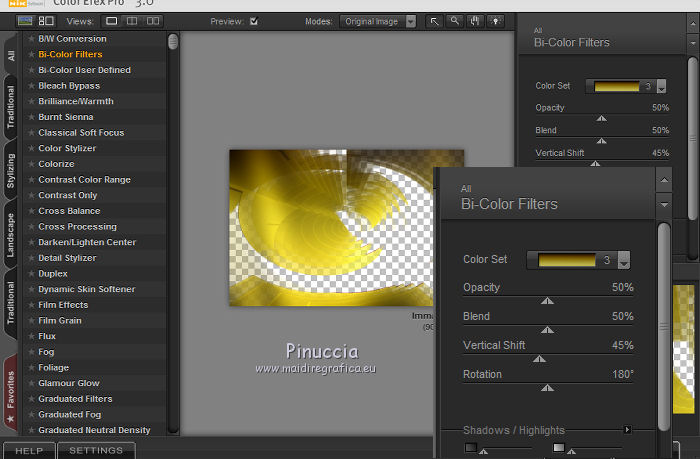Screen dimensions: 700x459
Task: Switch to the thumbnail browser layout icon
Action: [46, 21]
